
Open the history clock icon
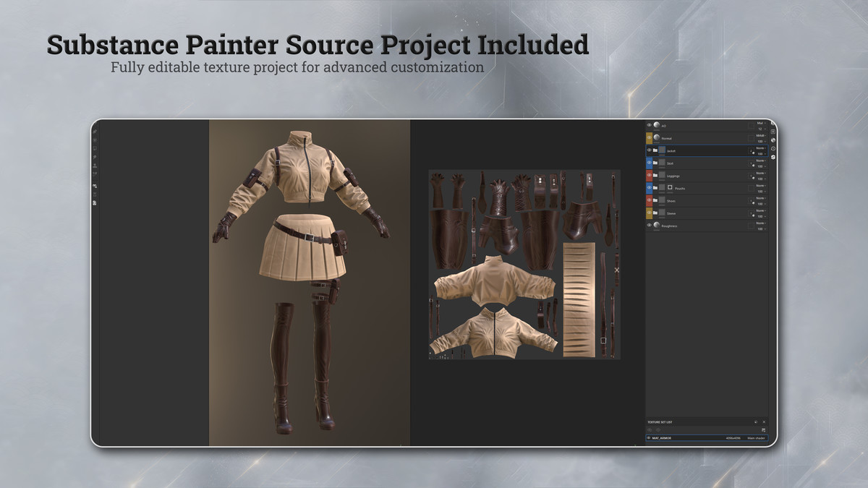[773, 149]
